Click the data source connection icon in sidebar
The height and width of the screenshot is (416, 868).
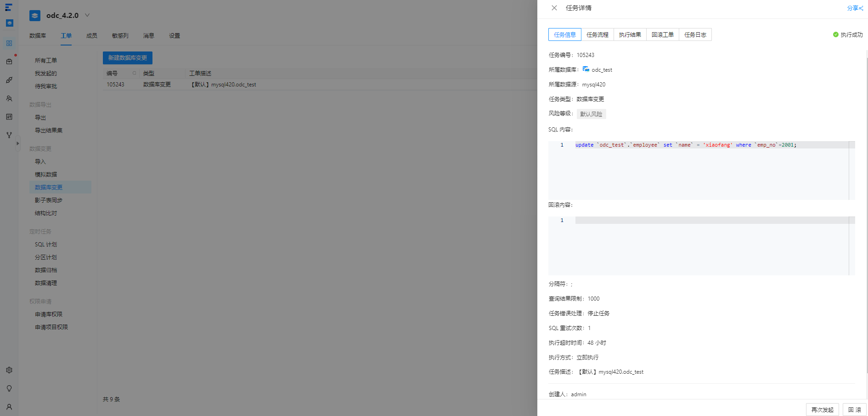(9, 80)
